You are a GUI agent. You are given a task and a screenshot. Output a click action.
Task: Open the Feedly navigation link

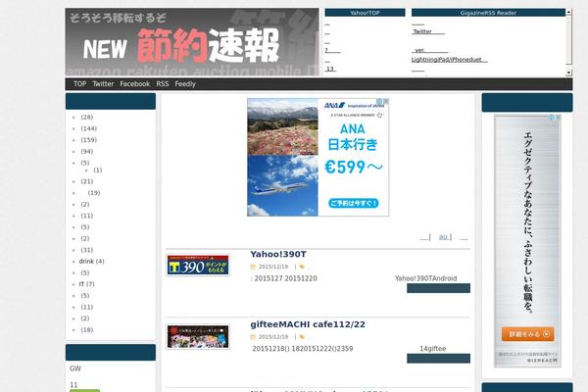[185, 84]
